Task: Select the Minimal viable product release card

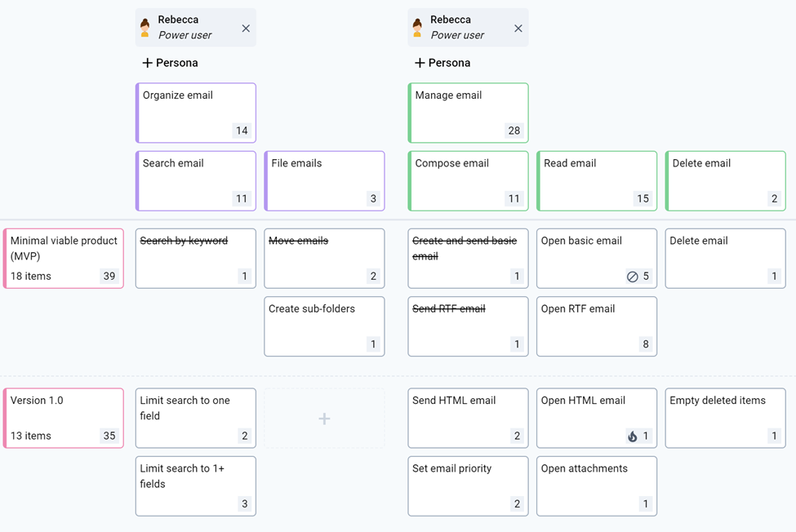Action: (x=64, y=259)
